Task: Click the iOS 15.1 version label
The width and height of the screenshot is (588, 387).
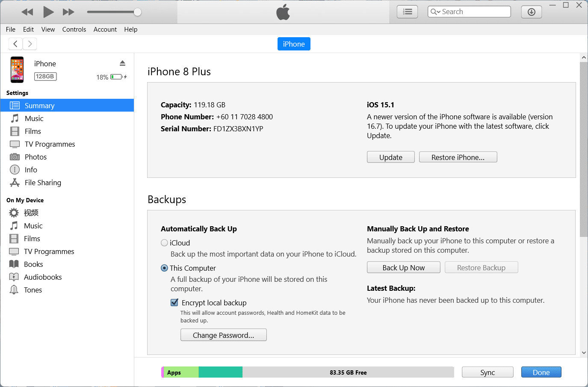Action: click(x=381, y=105)
